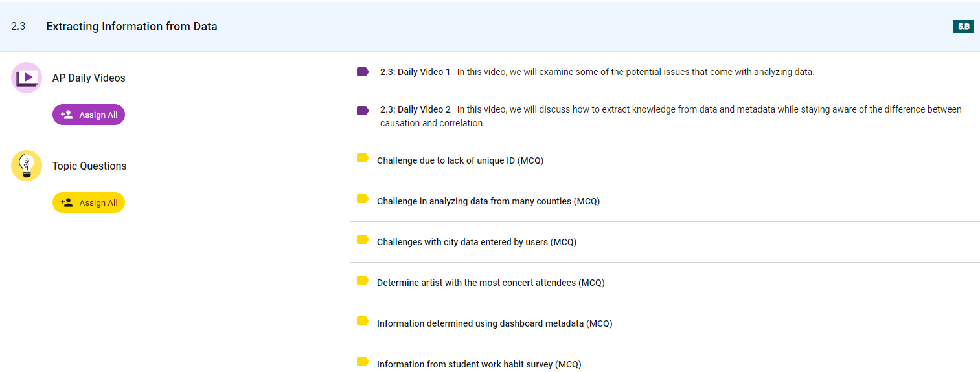Click yellow tag next to work habit survey
The height and width of the screenshot is (372, 980).
363,362
